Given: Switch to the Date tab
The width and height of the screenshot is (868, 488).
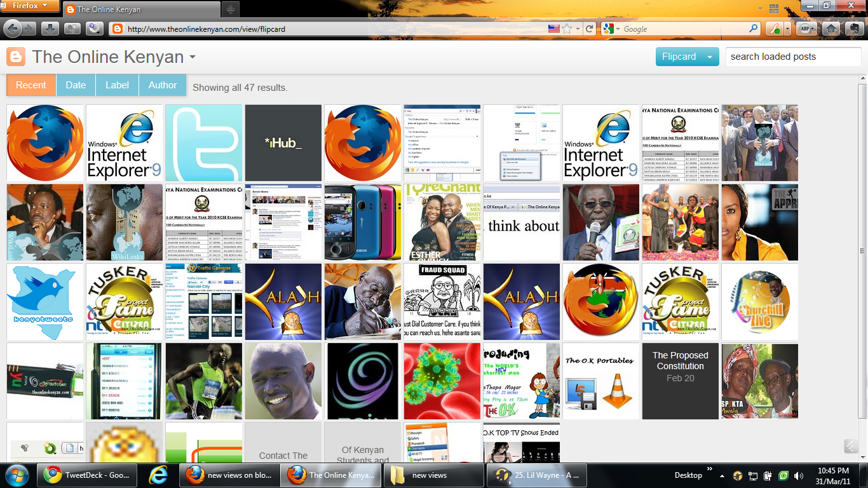Looking at the screenshot, I should click(x=76, y=85).
